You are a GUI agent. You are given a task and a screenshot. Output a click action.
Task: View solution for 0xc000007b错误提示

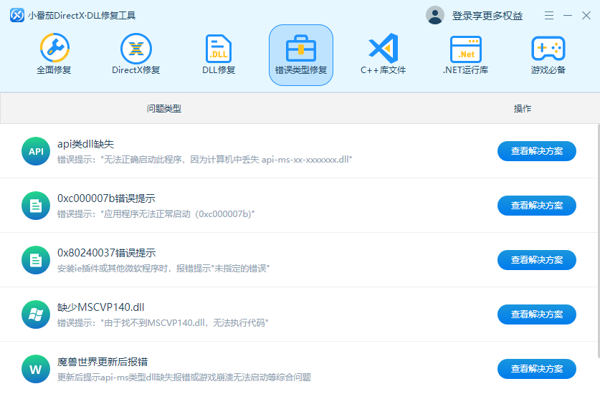pos(536,205)
